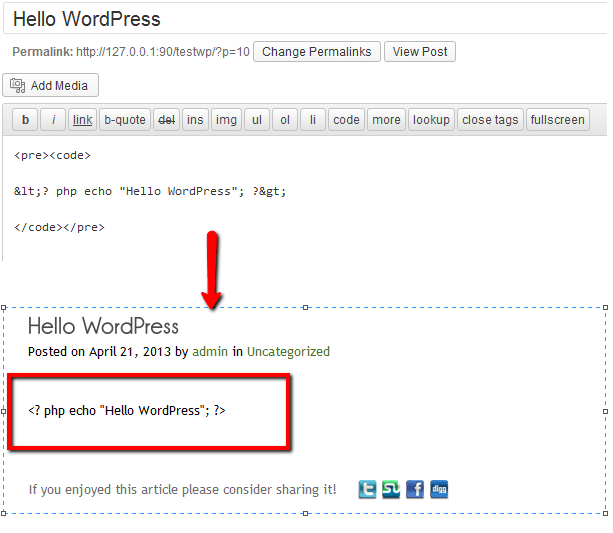Viewport: 613px width, 533px height.
Task: Insert image with img button
Action: 226,120
